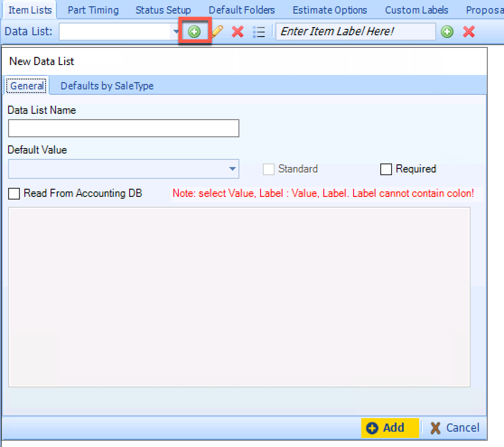504x447 pixels.
Task: Expand the Data List dropdown
Action: (176, 32)
